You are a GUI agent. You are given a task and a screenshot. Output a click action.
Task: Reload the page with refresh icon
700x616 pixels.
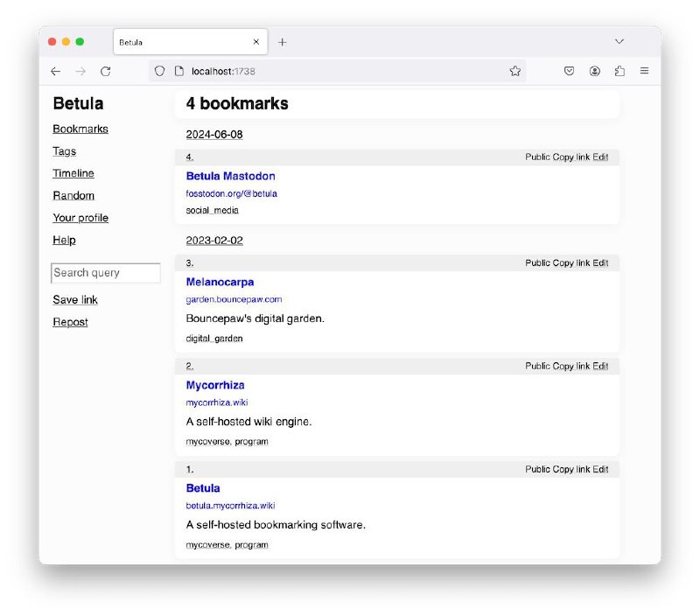105,72
